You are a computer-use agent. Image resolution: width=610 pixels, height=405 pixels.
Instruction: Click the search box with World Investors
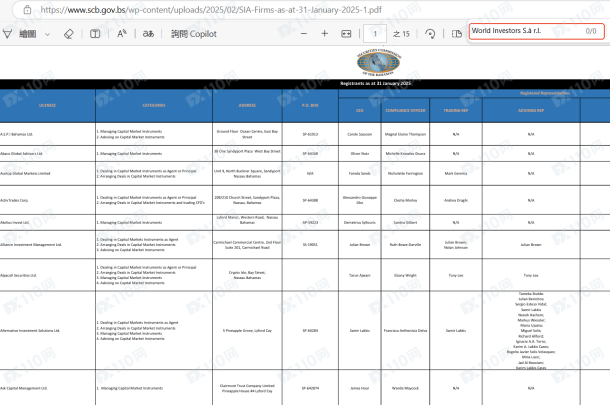(x=536, y=31)
